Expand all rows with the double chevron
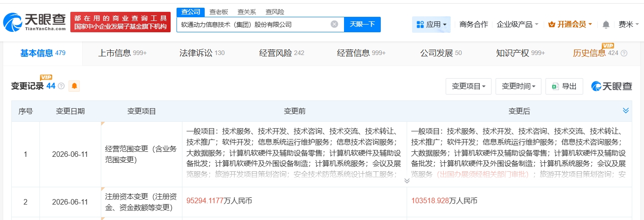Viewport: 644px width, 220px height. click(x=626, y=110)
